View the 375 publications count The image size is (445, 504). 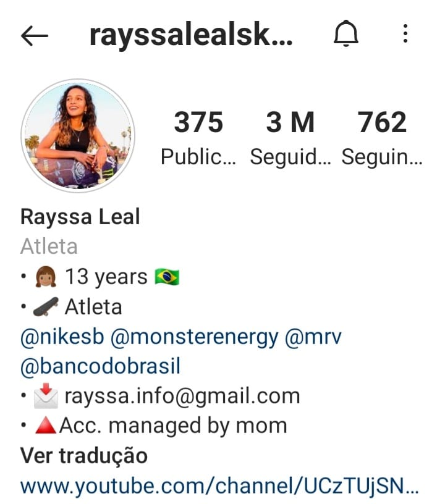point(198,138)
